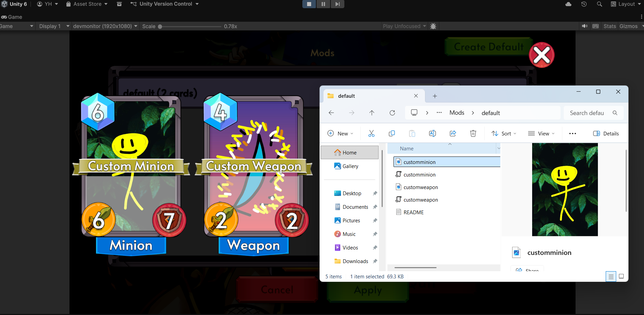Expand hidden breadcrumb path with ellipsis
644x315 pixels.
439,113
